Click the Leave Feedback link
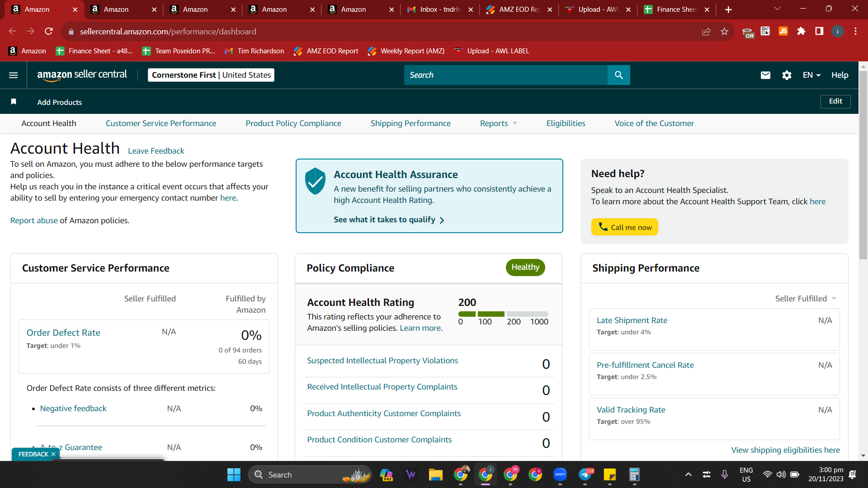This screenshot has width=868, height=488. click(156, 151)
